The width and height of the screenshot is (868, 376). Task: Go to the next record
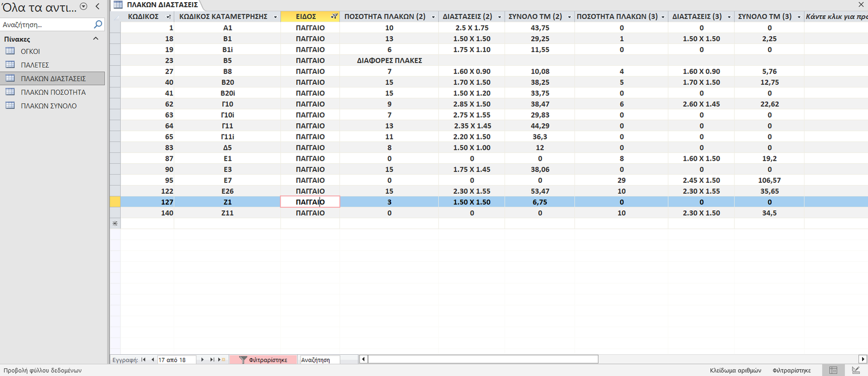point(202,360)
